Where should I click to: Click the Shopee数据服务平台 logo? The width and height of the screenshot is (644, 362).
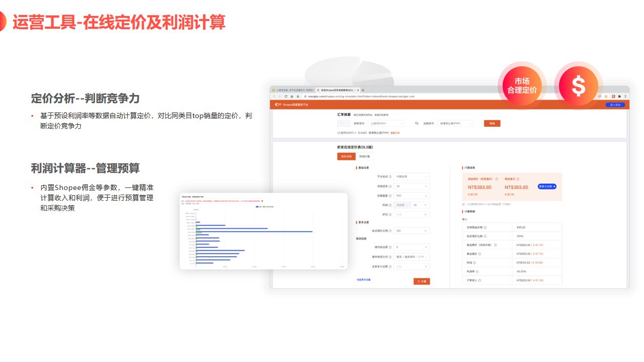(x=291, y=105)
